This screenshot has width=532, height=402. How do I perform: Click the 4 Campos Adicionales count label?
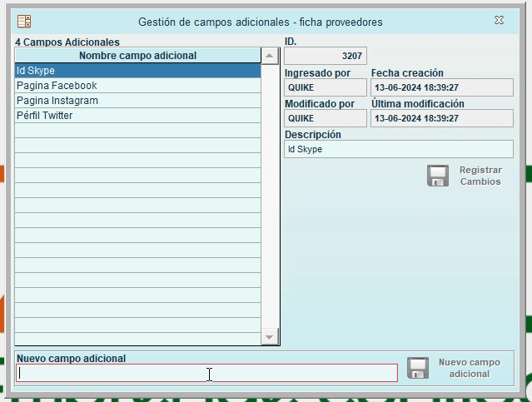click(x=67, y=42)
